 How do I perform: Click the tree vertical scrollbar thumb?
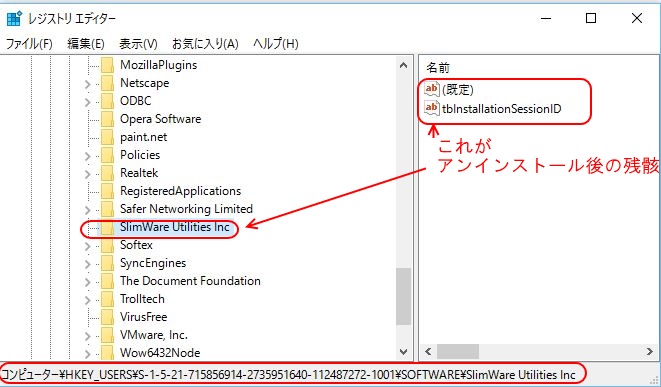(403, 296)
